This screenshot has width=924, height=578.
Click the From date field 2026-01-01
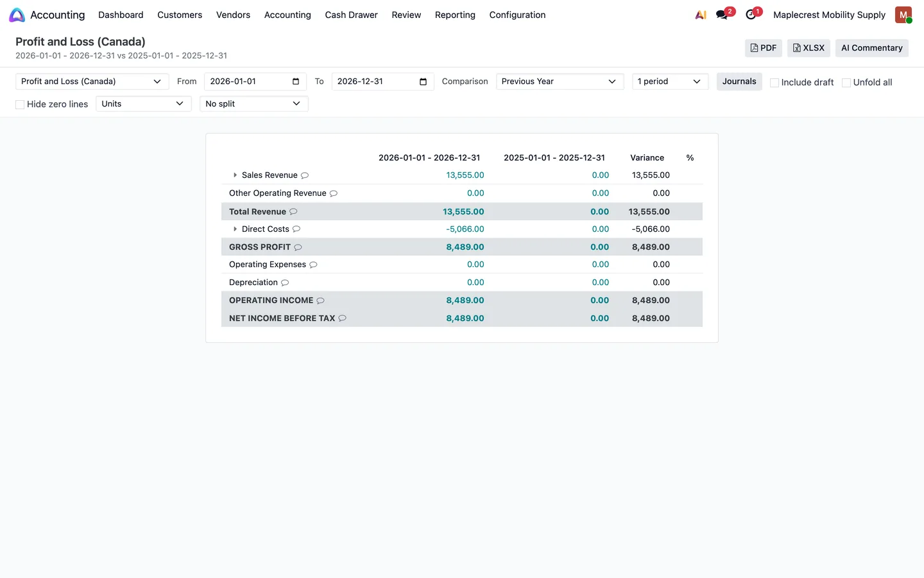pyautogui.click(x=255, y=82)
